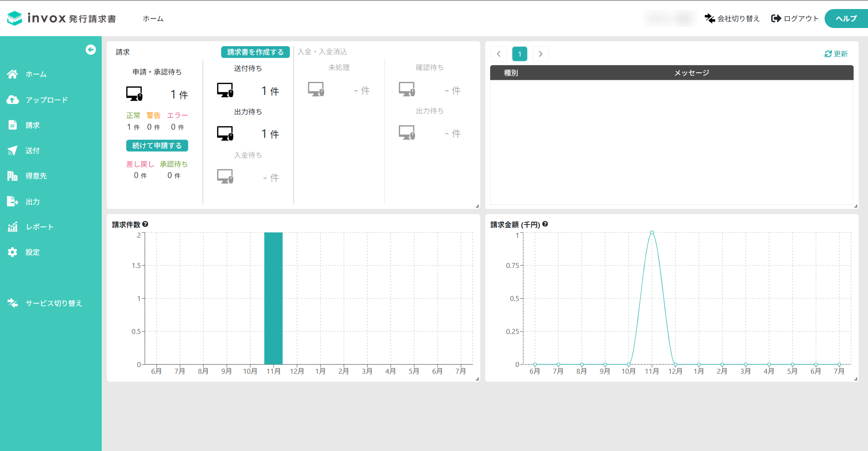
Task: Open the 得意先 building icon
Action: pyautogui.click(x=13, y=176)
